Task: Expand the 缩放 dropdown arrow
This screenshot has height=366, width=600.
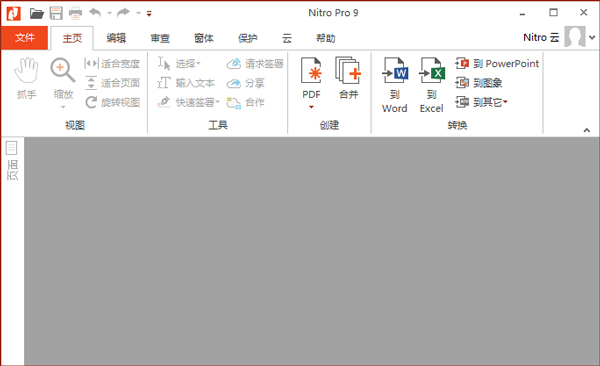Action: tap(63, 107)
